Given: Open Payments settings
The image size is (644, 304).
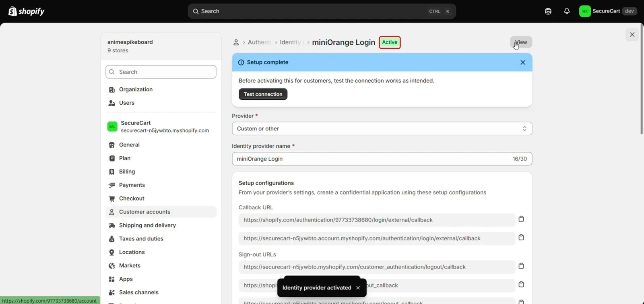Looking at the screenshot, I should pos(161,185).
